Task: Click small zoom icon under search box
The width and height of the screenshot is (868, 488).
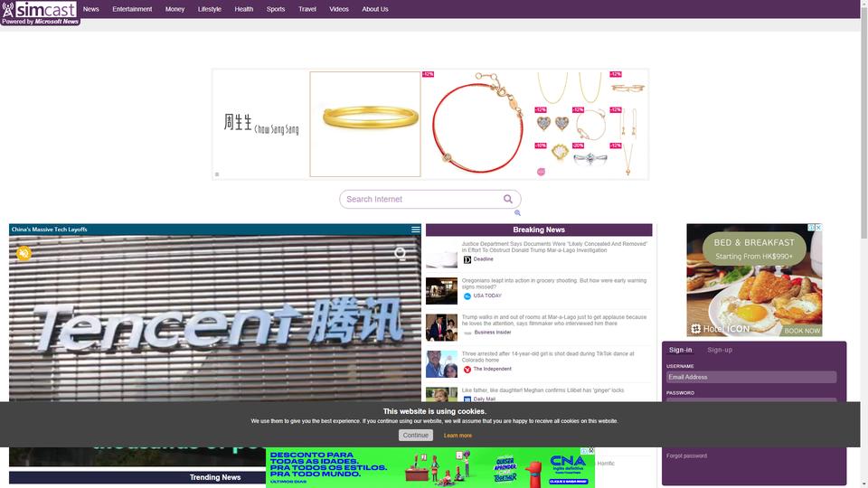Action: 517,212
